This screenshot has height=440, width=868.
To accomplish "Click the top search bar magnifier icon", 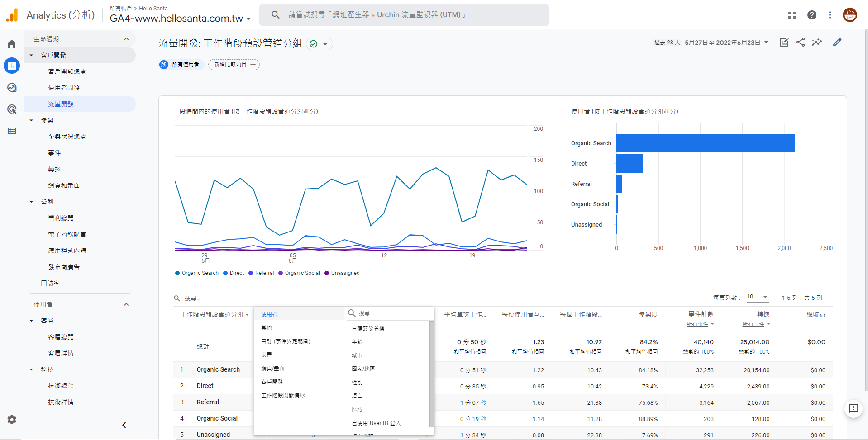I will tap(275, 15).
